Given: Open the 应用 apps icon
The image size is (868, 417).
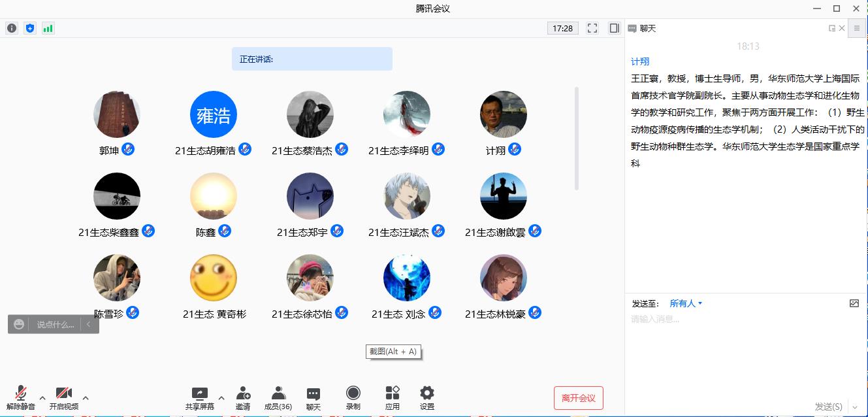Looking at the screenshot, I should pos(393,397).
